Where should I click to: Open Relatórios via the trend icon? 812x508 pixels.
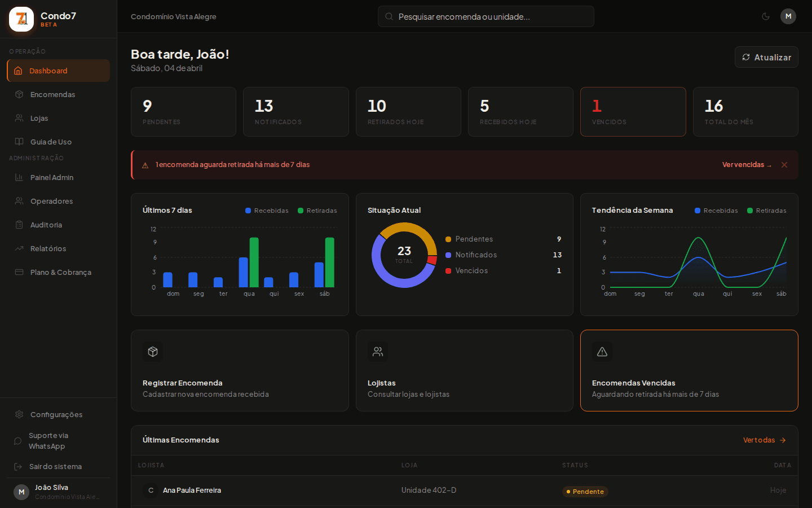coord(19,248)
